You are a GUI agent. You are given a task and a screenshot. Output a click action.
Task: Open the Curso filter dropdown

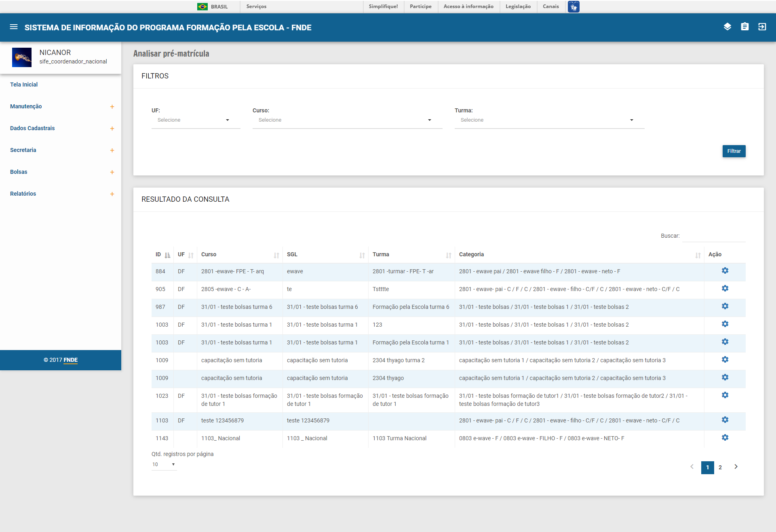point(347,120)
